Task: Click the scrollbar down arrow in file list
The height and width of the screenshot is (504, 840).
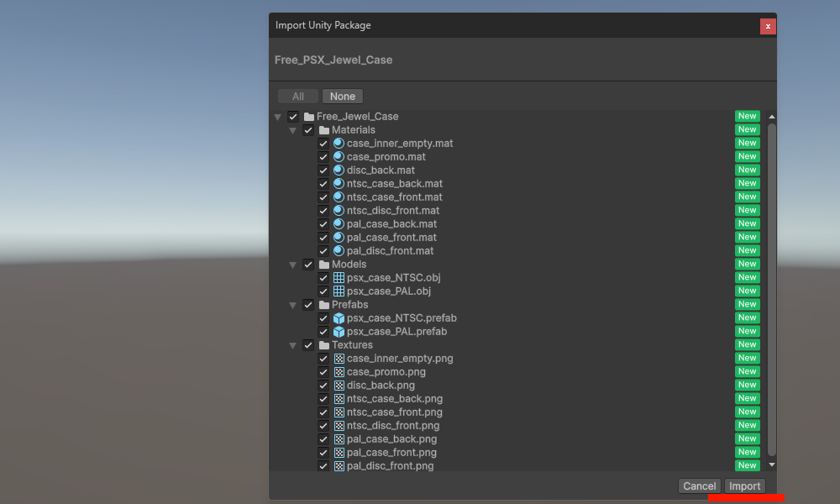Action: coord(772,465)
